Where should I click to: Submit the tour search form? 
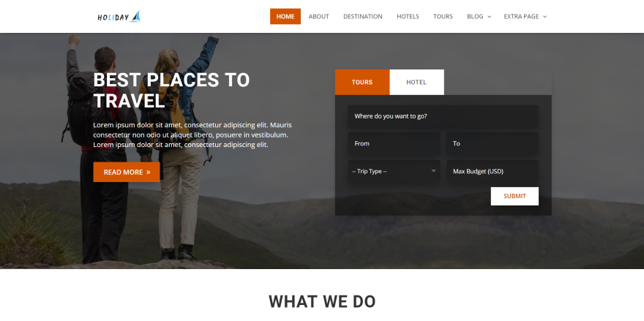coord(514,196)
